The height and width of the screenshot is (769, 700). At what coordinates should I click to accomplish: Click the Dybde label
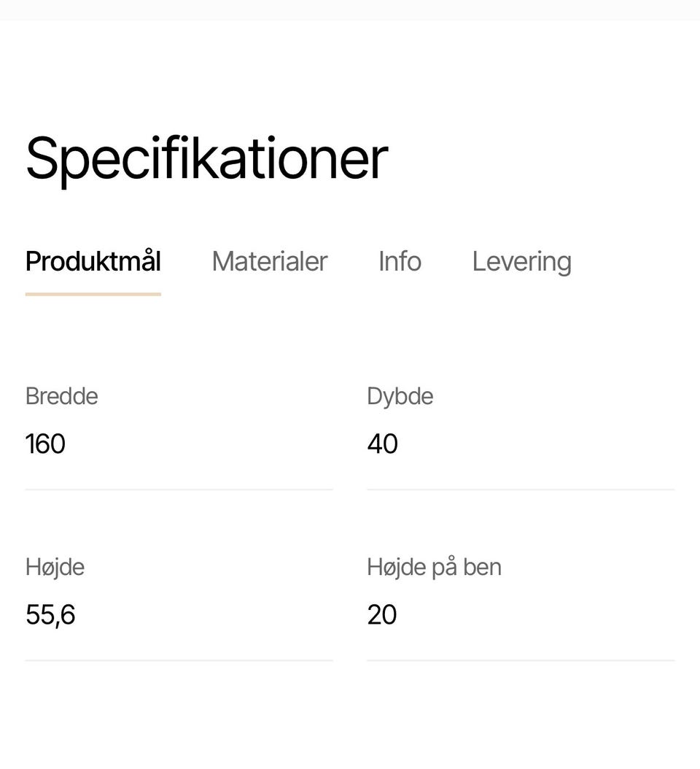pos(400,396)
